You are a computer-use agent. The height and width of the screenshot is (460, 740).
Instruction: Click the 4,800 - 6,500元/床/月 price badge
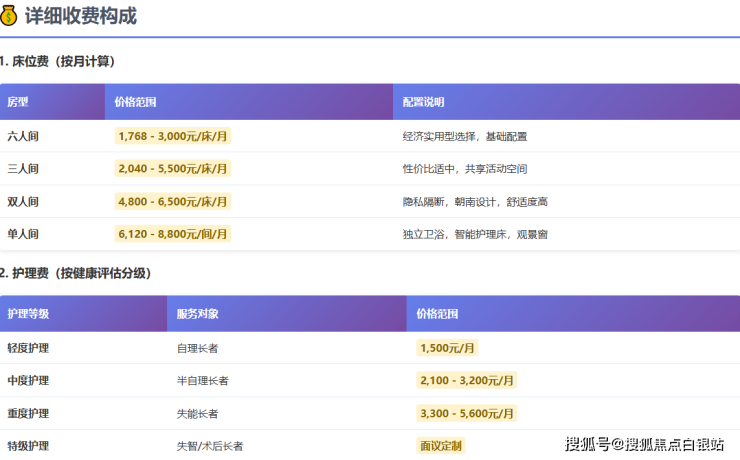pos(172,202)
